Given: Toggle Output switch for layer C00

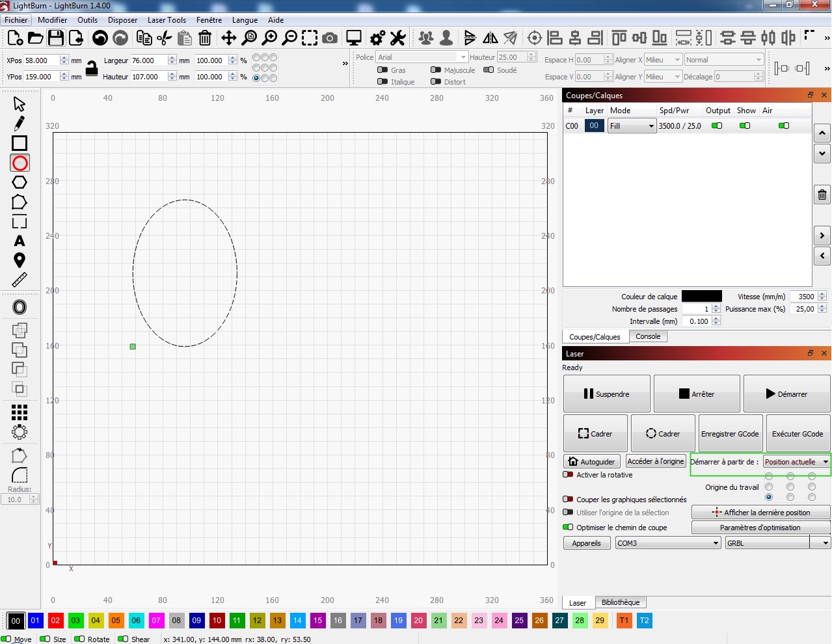Looking at the screenshot, I should click(x=717, y=126).
